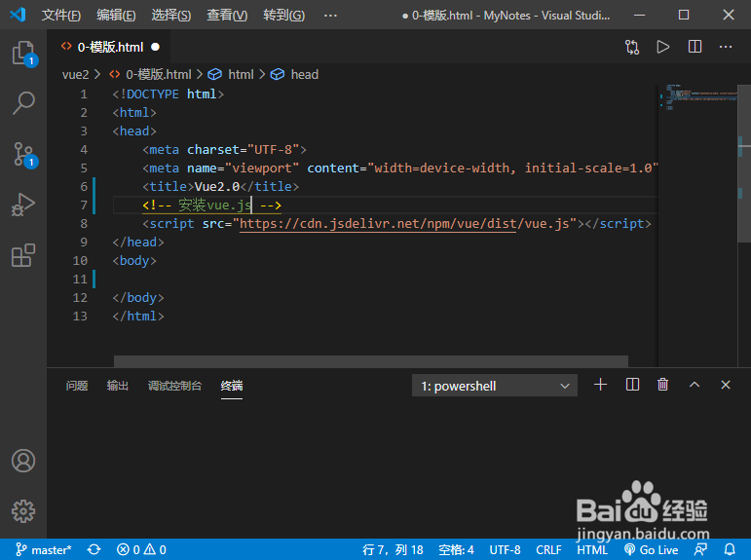This screenshot has height=560, width=751.
Task: Open Run and Debug view
Action: 23,205
